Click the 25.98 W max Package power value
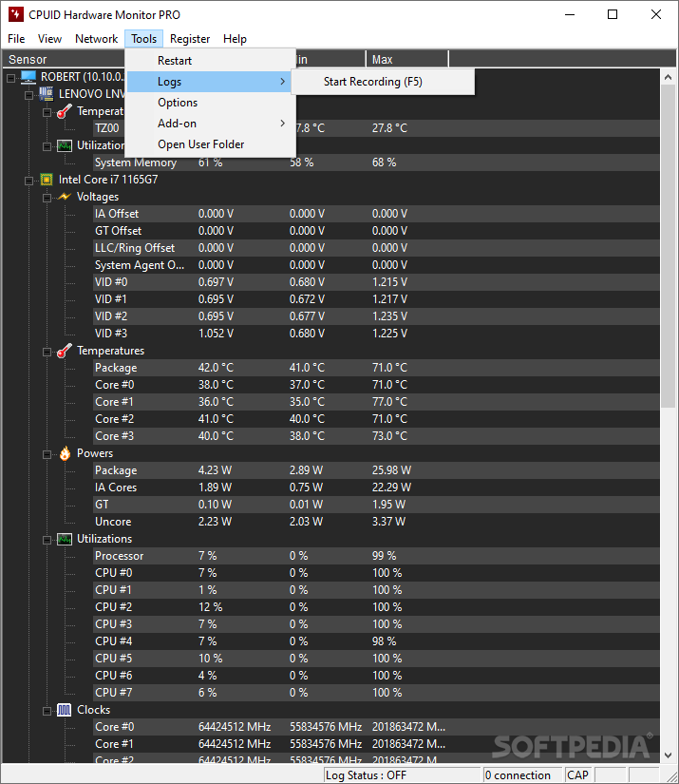 coord(391,470)
